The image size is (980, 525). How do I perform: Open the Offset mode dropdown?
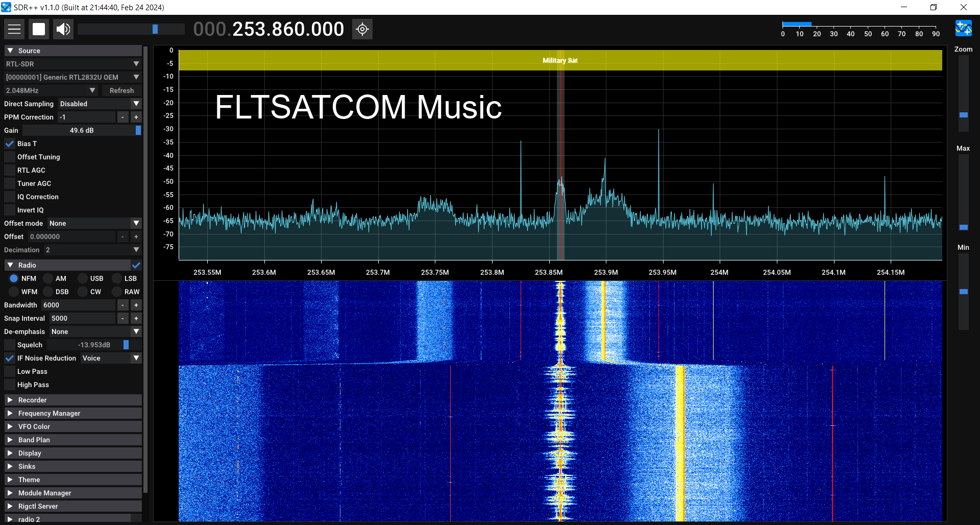click(94, 223)
